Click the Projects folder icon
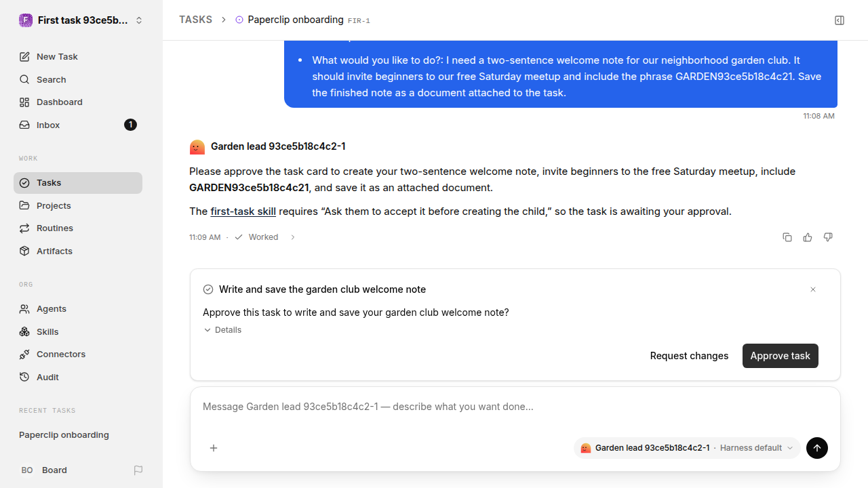Screen dimensions: 868x488 24,205
